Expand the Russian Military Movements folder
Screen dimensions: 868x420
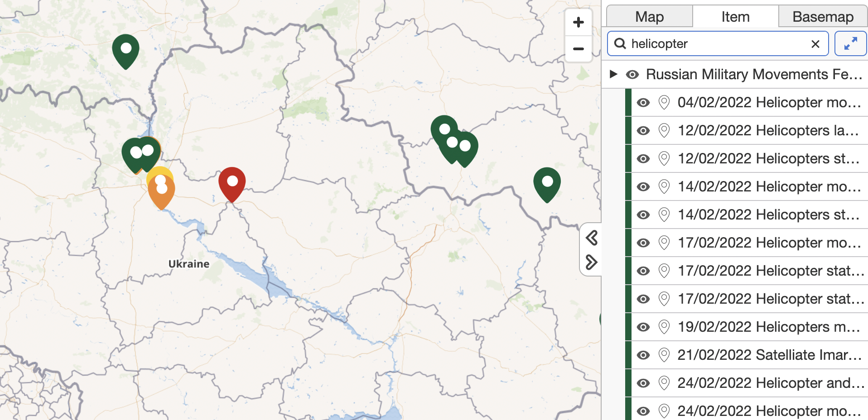tap(613, 74)
